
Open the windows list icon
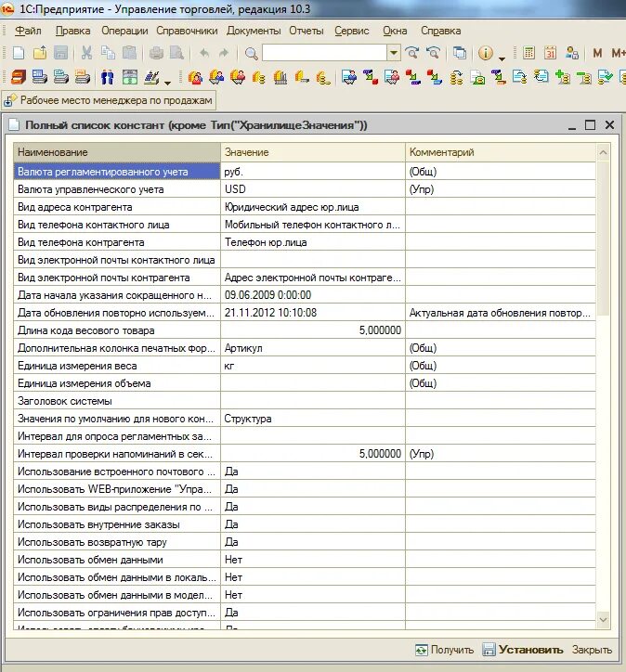click(x=460, y=53)
